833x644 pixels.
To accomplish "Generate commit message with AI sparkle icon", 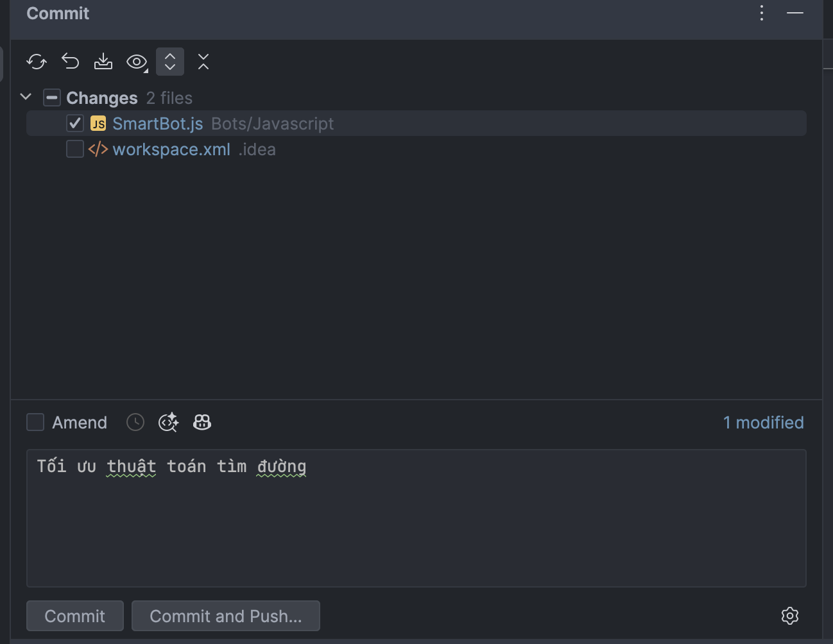I will pyautogui.click(x=168, y=422).
